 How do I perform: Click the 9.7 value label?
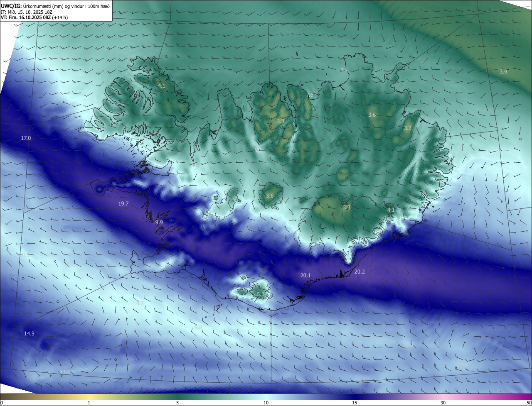click(140, 303)
